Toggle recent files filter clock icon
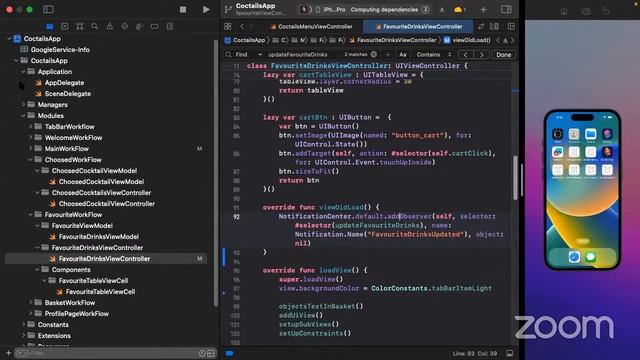 pos(202,353)
